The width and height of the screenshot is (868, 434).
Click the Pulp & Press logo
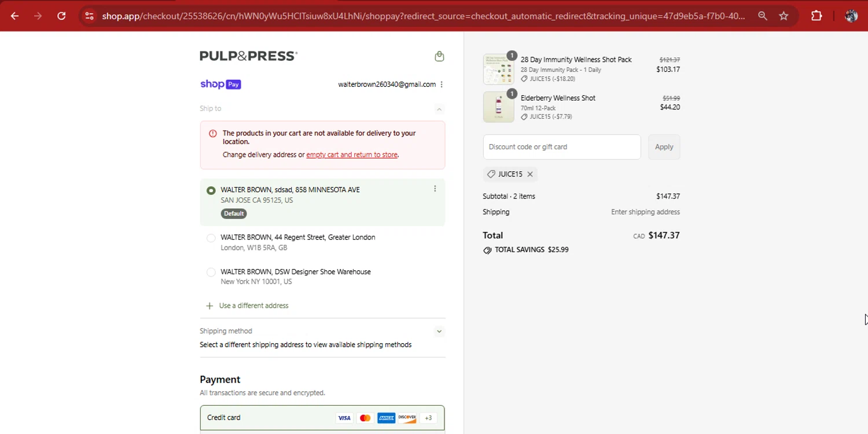tap(249, 56)
